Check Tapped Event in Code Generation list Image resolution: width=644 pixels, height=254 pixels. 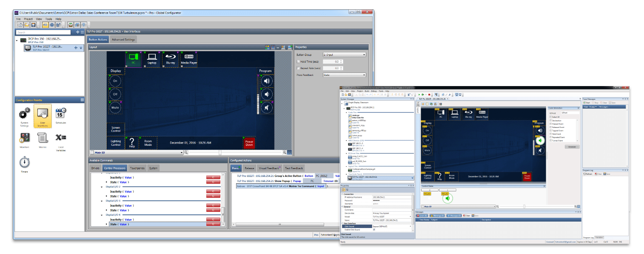pos(551,130)
